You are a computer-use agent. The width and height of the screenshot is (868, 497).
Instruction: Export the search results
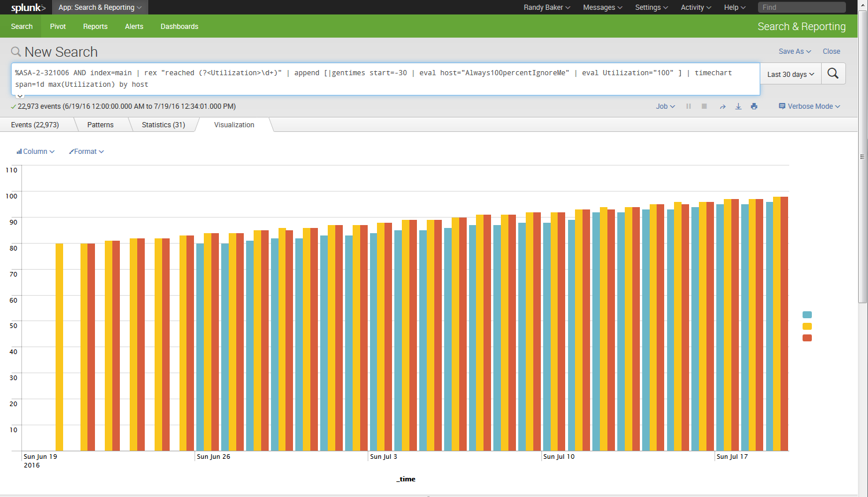(738, 106)
